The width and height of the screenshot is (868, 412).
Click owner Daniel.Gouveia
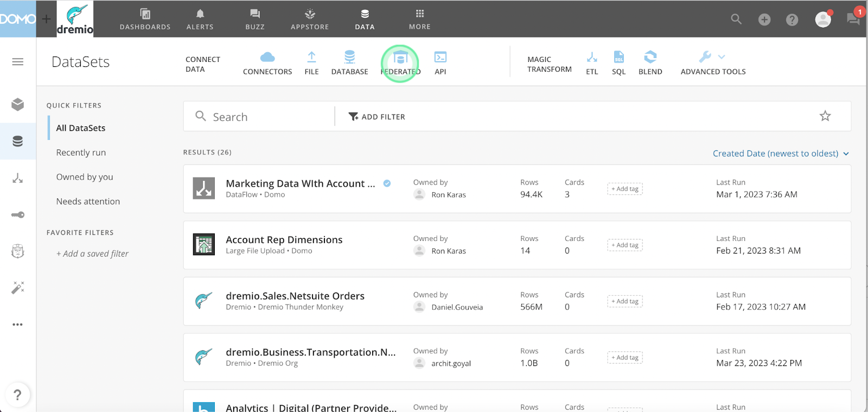click(457, 307)
